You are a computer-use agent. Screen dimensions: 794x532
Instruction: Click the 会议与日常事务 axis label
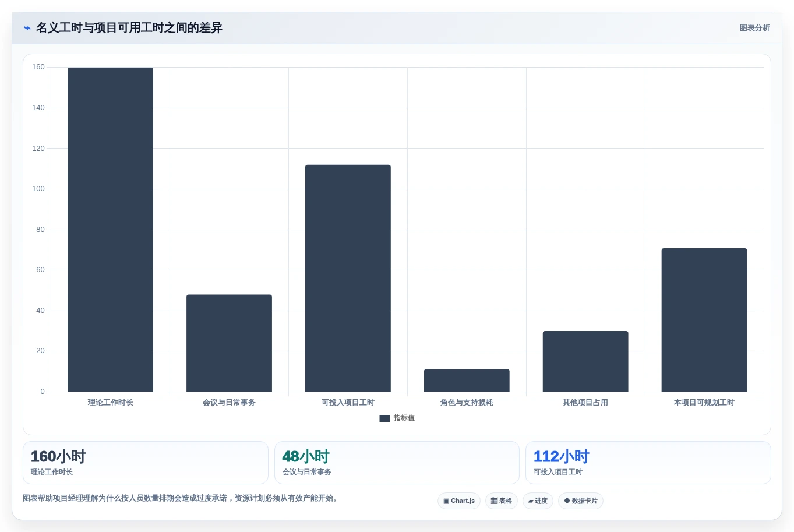point(229,403)
